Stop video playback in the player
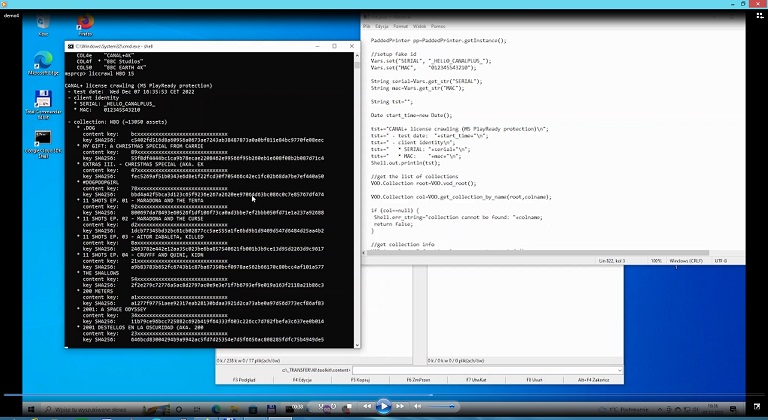768x420 pixels. coord(348,407)
